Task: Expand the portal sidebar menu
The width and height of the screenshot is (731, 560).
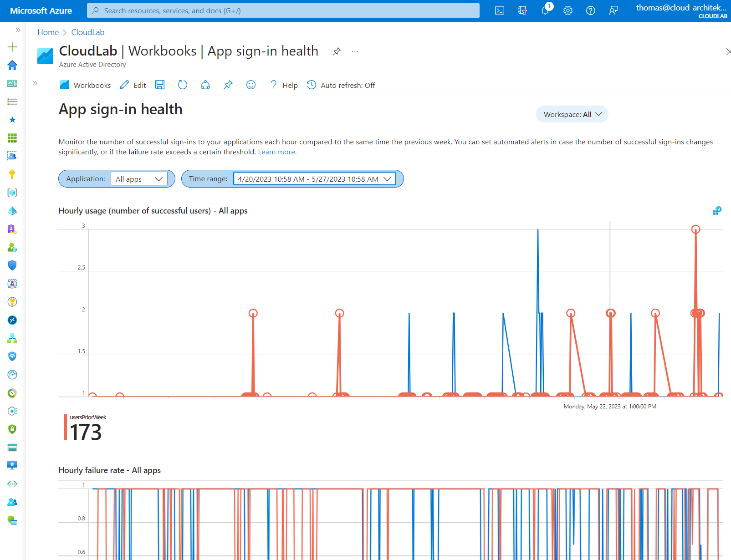Action: click(x=18, y=30)
